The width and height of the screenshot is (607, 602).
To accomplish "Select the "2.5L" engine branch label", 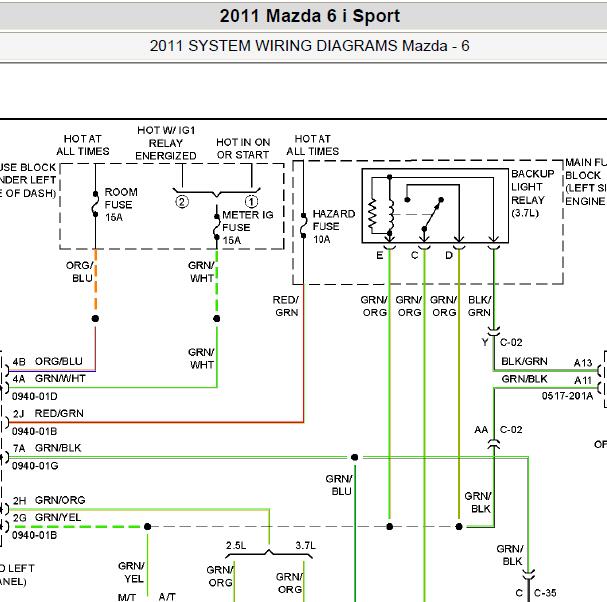I will 236,545.
